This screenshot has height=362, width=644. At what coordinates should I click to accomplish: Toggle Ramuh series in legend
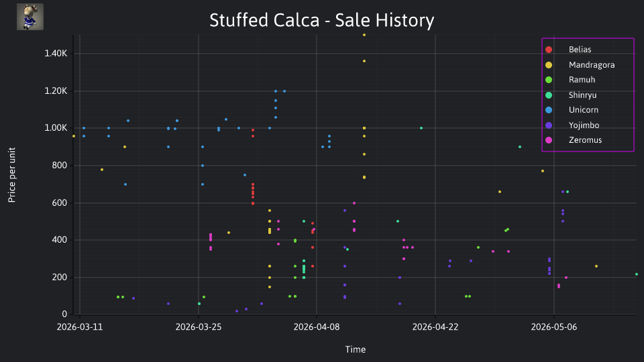coord(582,80)
